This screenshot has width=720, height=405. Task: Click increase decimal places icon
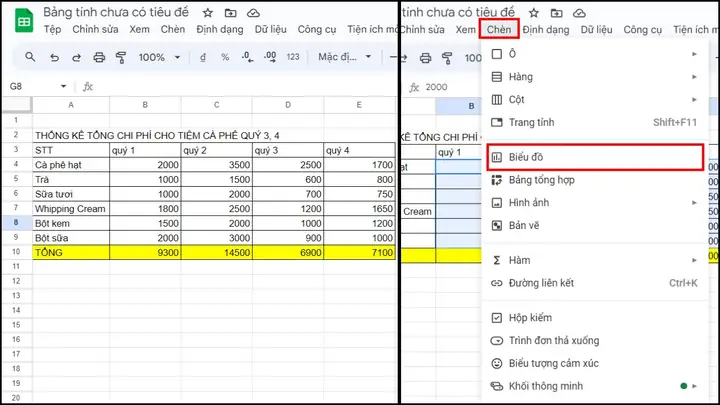coord(270,57)
